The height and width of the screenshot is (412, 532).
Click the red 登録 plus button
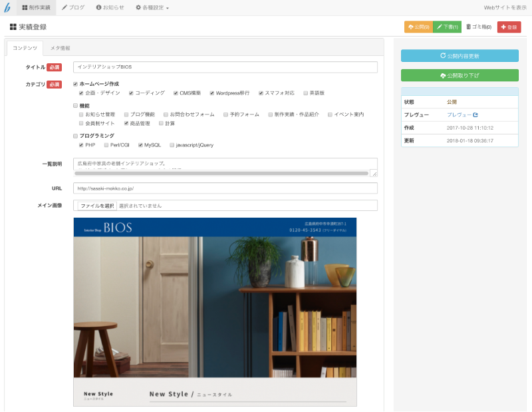pyautogui.click(x=509, y=27)
